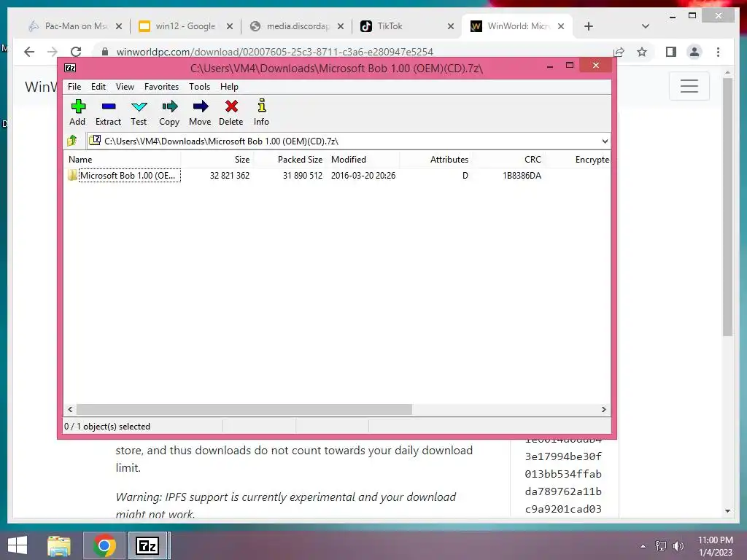Click the network tray icon
The width and height of the screenshot is (747, 560).
(661, 546)
